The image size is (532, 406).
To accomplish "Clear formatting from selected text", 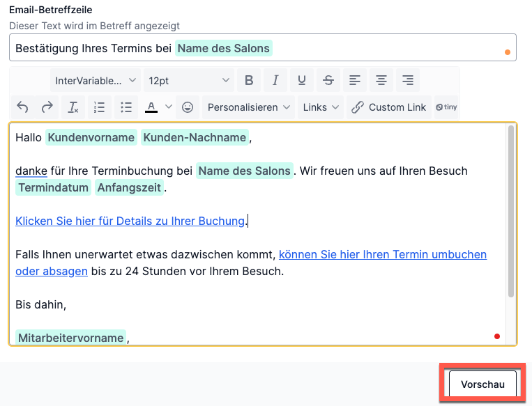I will (73, 107).
